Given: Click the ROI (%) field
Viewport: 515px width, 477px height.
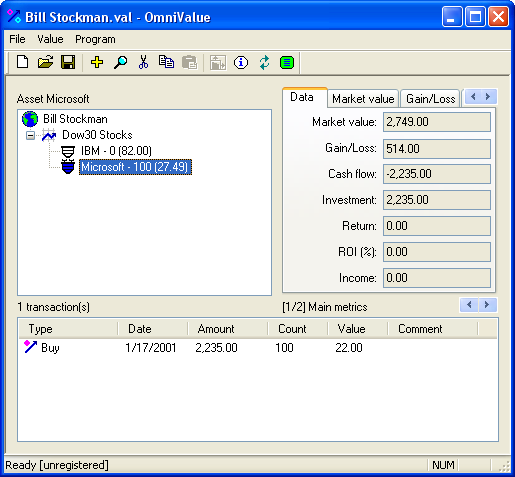Looking at the screenshot, I should click(437, 252).
